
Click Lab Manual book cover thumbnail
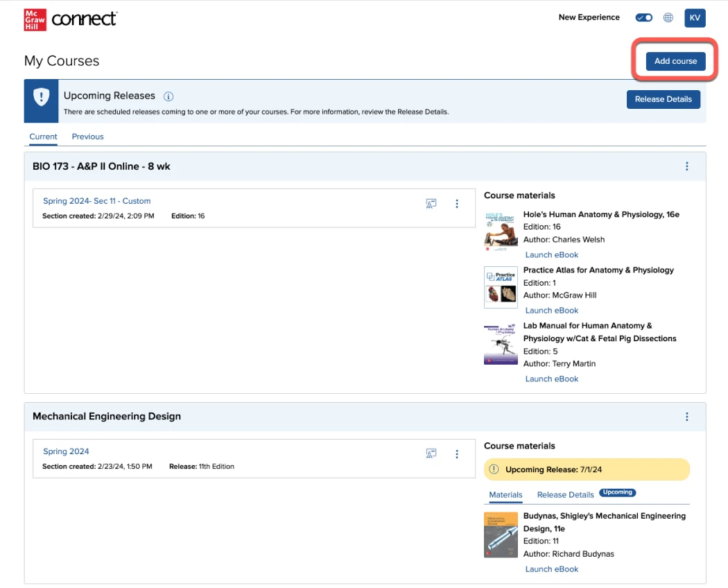pos(501,344)
